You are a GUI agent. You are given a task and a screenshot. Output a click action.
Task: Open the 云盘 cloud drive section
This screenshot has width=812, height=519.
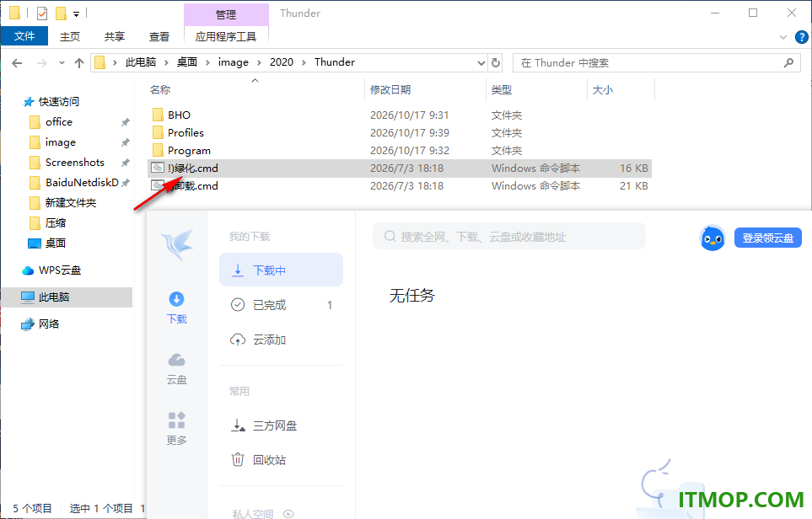click(176, 368)
